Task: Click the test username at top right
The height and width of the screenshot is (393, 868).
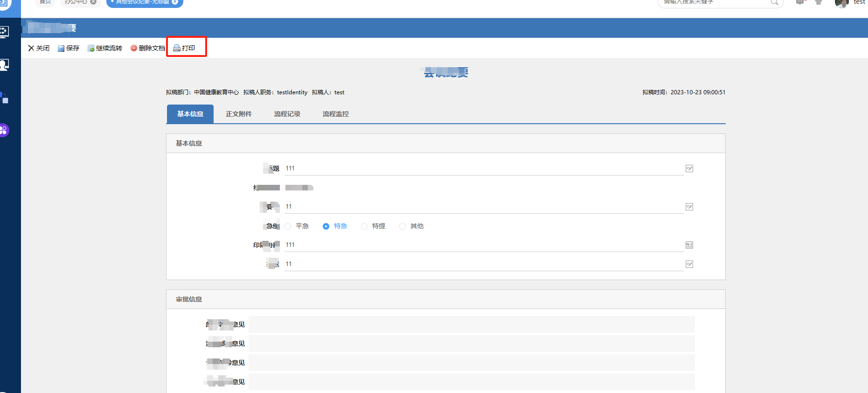Action: coord(860,2)
